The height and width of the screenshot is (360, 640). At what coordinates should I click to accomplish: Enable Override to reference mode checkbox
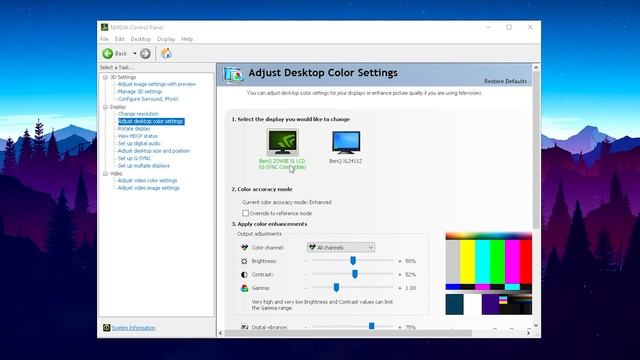click(245, 213)
